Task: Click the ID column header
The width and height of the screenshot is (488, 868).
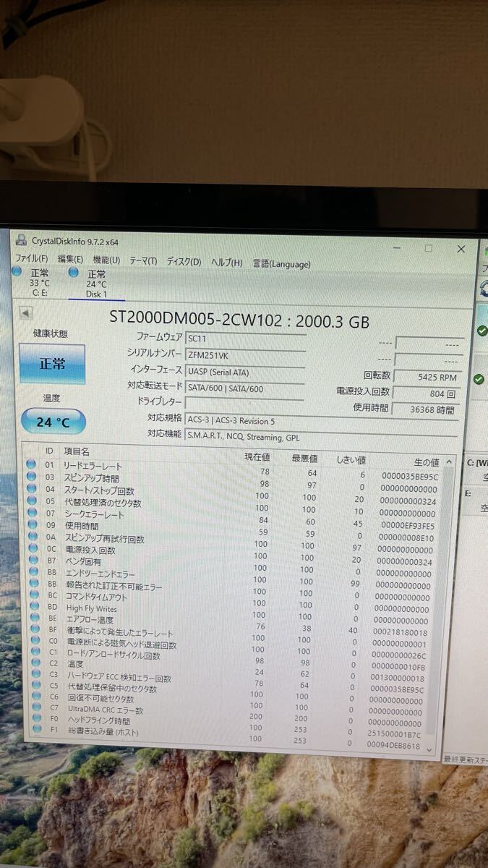Action: pos(49,451)
